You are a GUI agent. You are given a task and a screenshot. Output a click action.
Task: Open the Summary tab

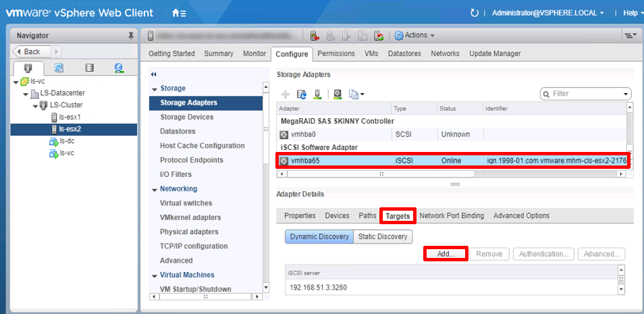click(219, 53)
